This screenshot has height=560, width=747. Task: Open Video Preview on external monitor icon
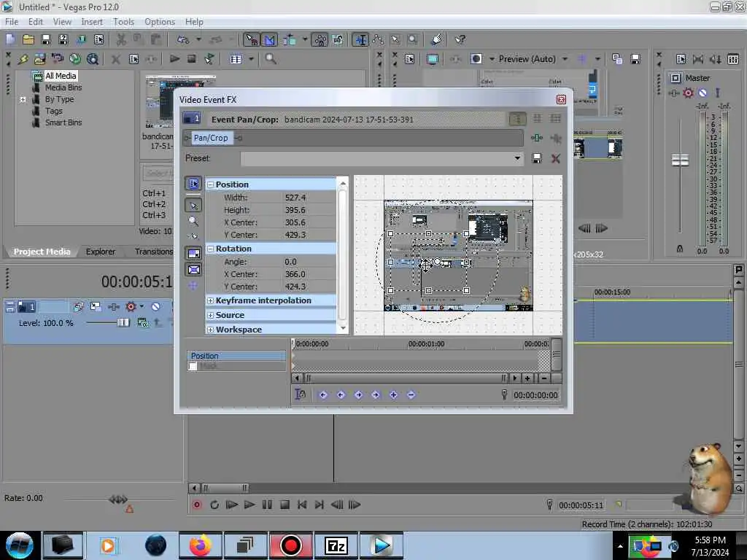(x=433, y=59)
